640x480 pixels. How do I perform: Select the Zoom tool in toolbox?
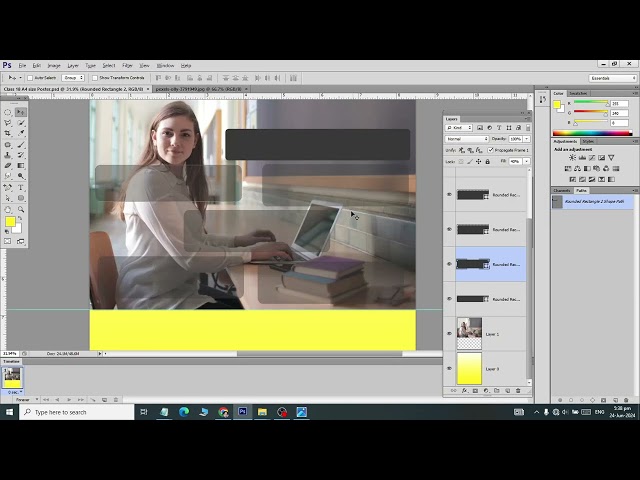(x=21, y=209)
